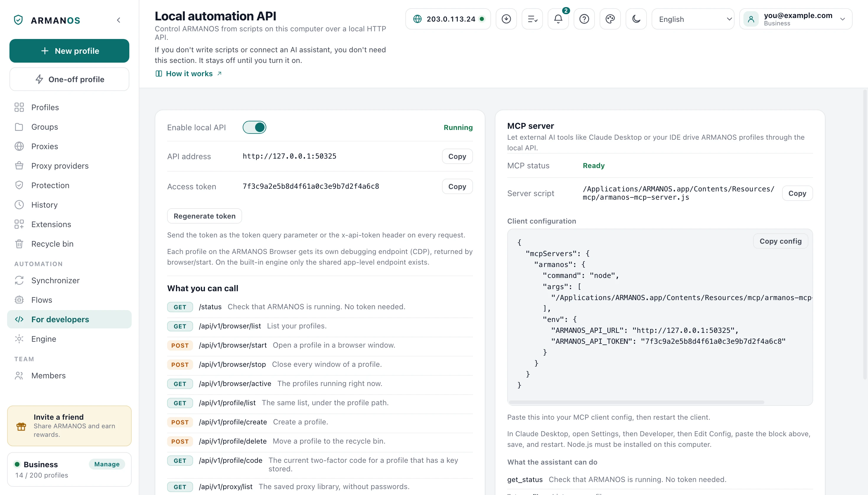Open the theme palette icon
This screenshot has width=868, height=495.
[x=610, y=19]
